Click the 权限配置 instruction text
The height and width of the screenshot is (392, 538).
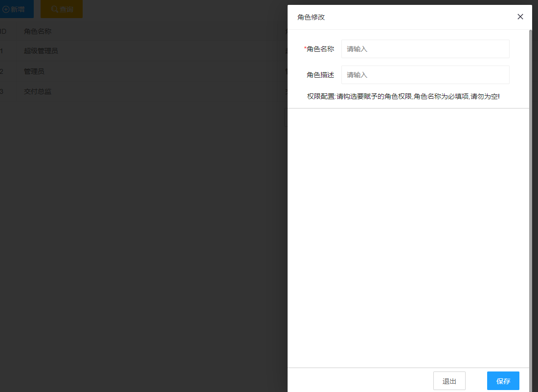(x=403, y=96)
